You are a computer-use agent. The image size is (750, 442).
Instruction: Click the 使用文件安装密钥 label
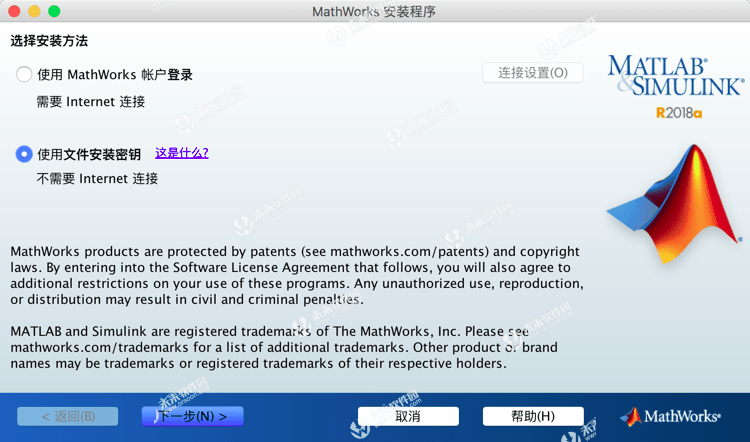[x=89, y=155]
